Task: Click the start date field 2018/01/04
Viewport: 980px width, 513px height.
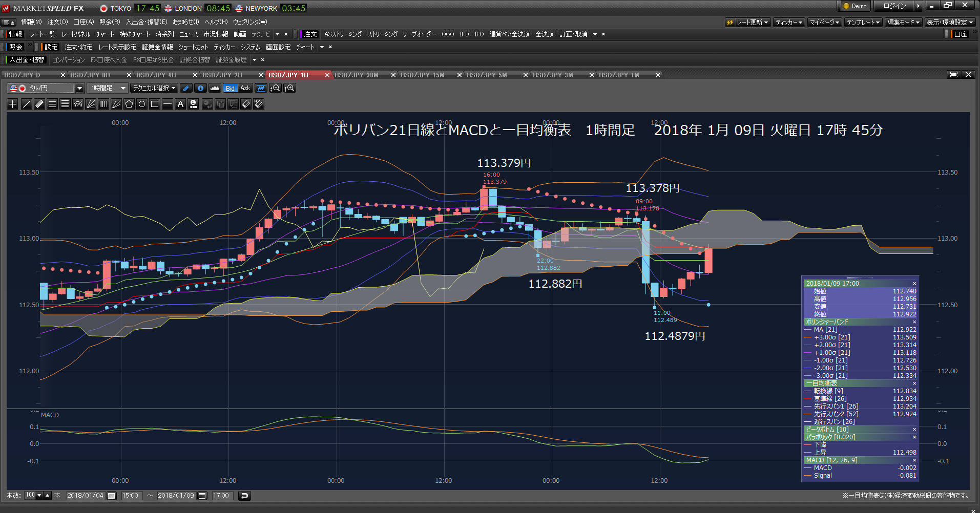Action: (86, 496)
